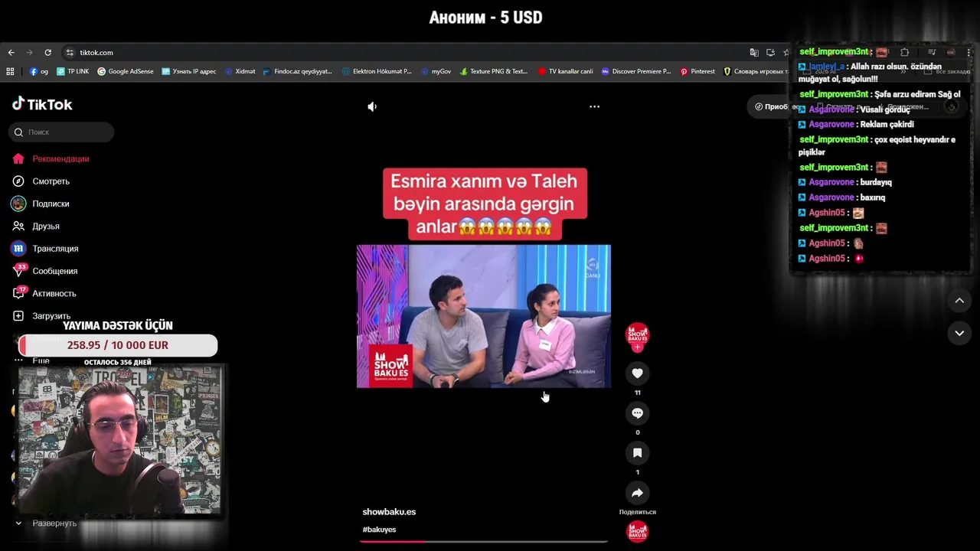
Task: Open the site information icon beside tiktok.com
Action: pos(70,53)
